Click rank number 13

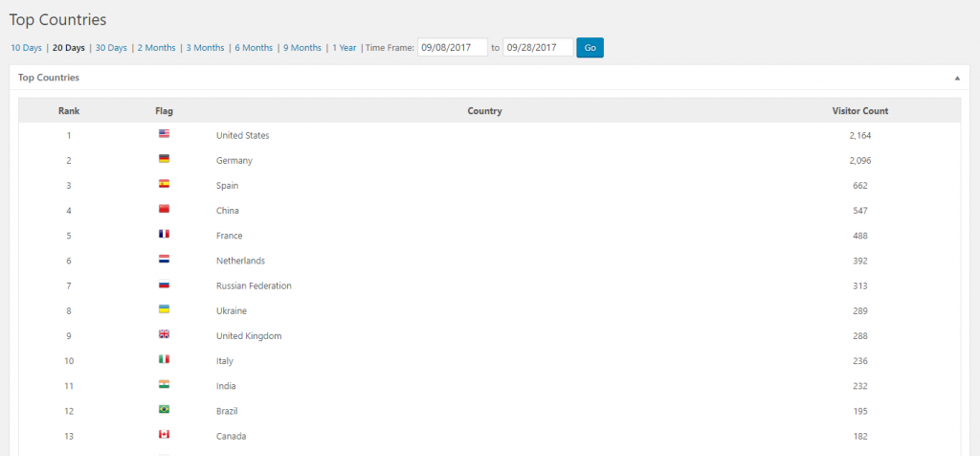pyautogui.click(x=69, y=436)
